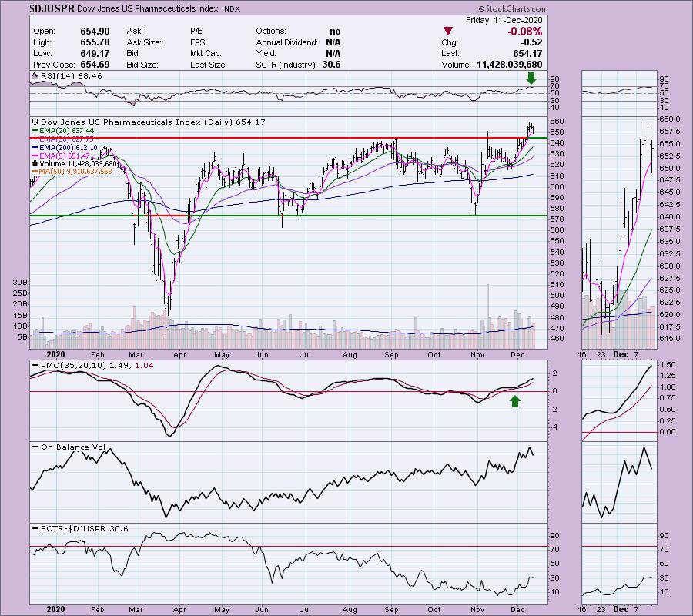The height and width of the screenshot is (616, 693).
Task: Click the Chg value -0.52
Action: coord(531,42)
